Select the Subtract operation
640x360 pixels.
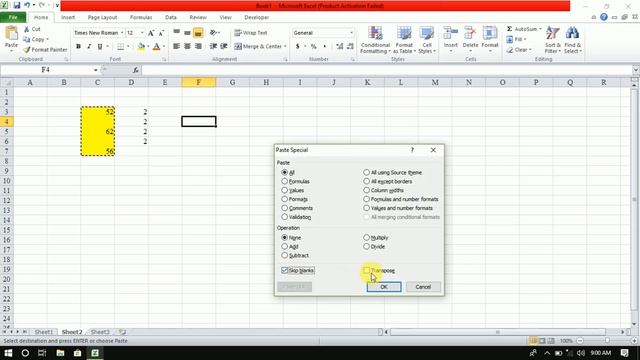coord(284,256)
